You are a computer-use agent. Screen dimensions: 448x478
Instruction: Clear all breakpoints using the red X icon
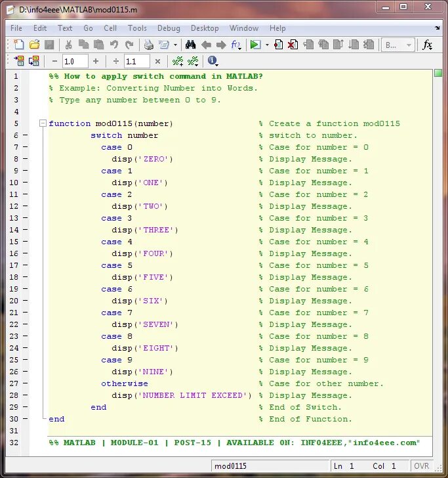tap(293, 45)
